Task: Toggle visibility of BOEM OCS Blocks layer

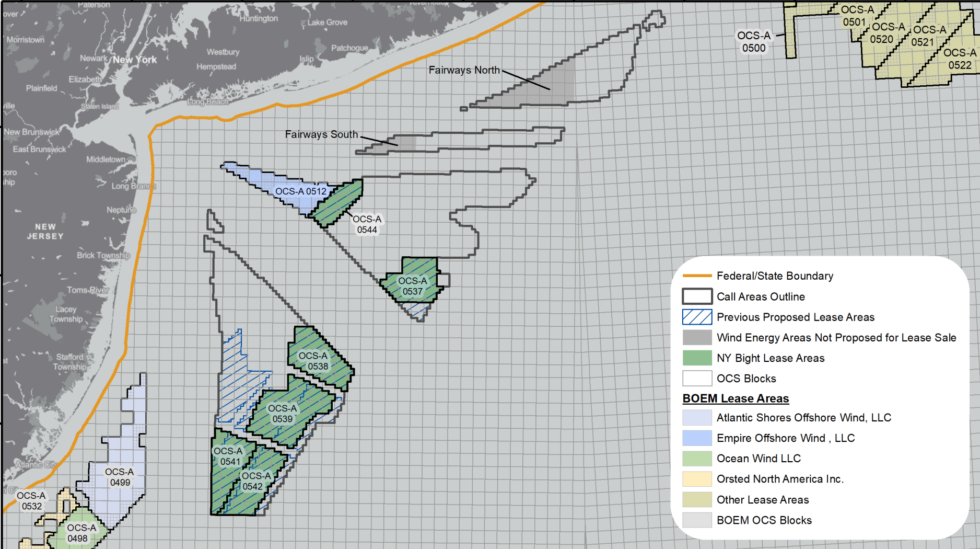Action: (x=696, y=520)
